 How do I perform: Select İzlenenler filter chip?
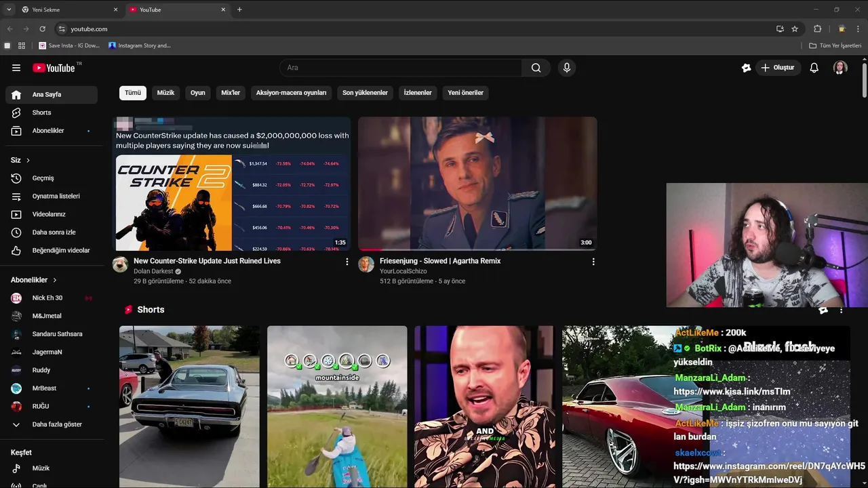tap(418, 93)
